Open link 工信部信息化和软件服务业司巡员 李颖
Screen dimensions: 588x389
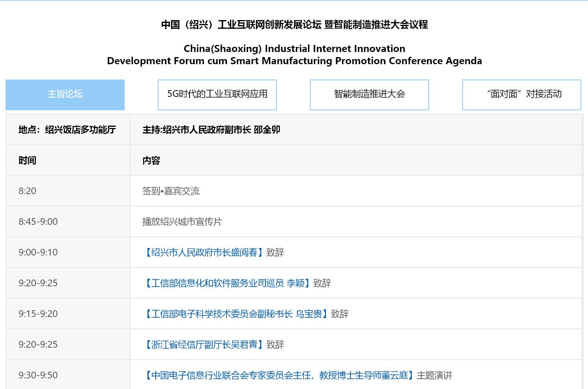pos(228,283)
